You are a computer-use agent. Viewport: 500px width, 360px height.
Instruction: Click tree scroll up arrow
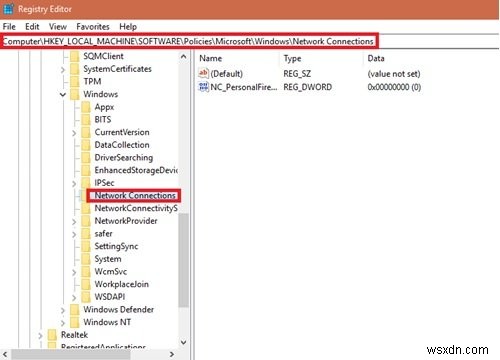(x=183, y=57)
